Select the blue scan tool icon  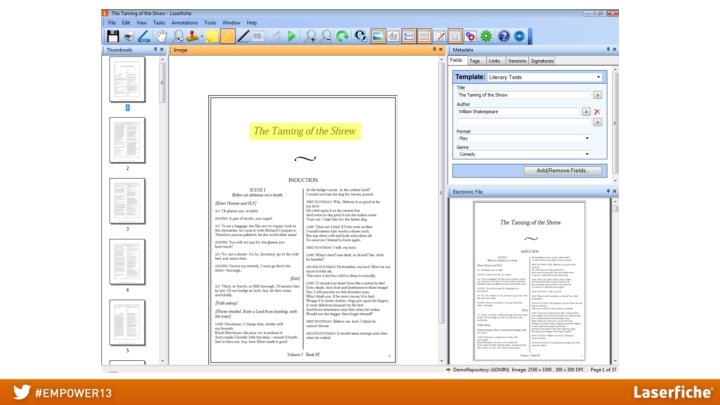144,36
